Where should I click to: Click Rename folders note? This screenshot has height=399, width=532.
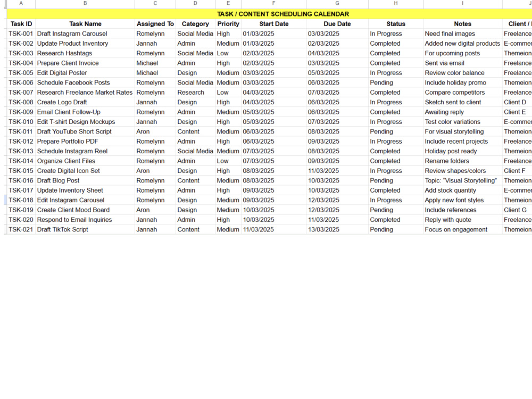pyautogui.click(x=462, y=161)
